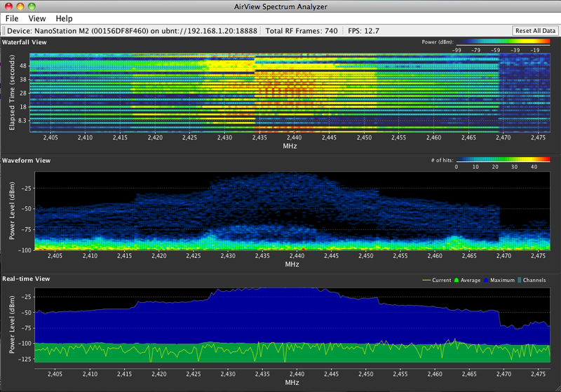Click the toolbar drag handle beside Device

[4, 31]
